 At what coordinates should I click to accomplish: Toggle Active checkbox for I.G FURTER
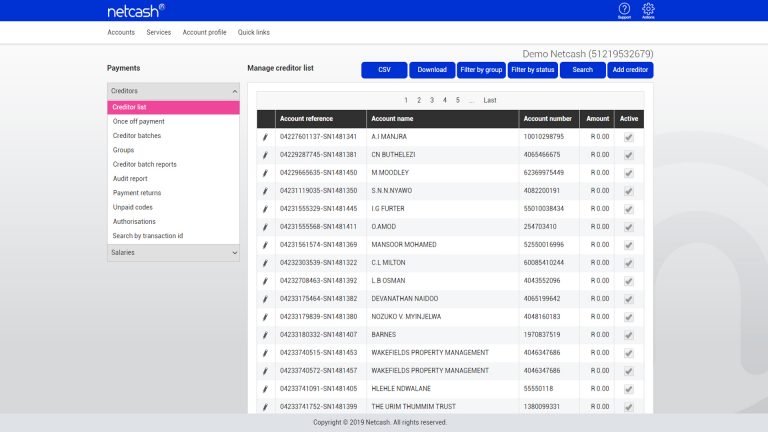pos(628,209)
